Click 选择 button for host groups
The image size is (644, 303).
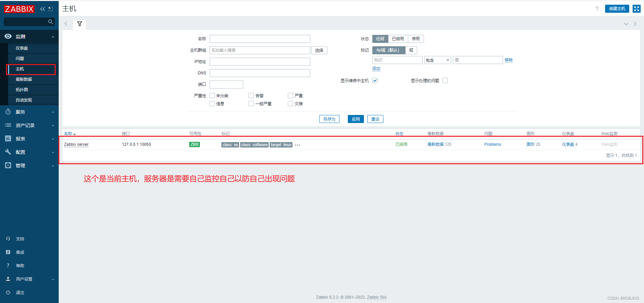(319, 50)
